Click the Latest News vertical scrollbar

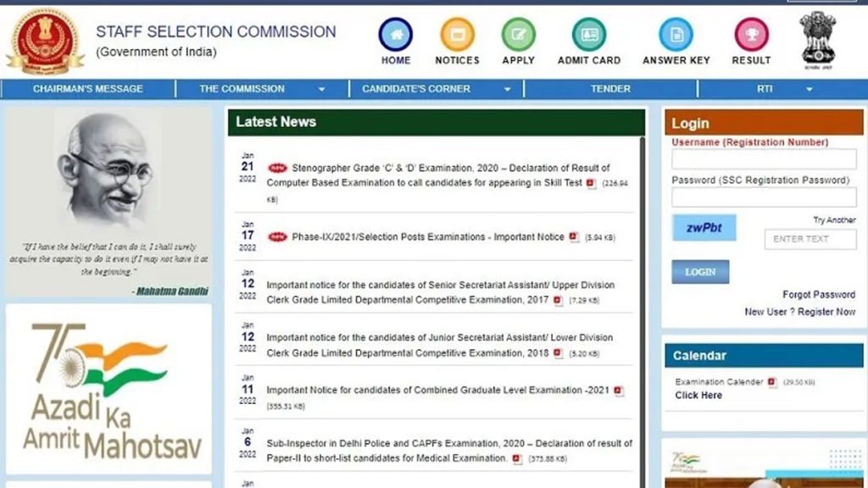643,313
